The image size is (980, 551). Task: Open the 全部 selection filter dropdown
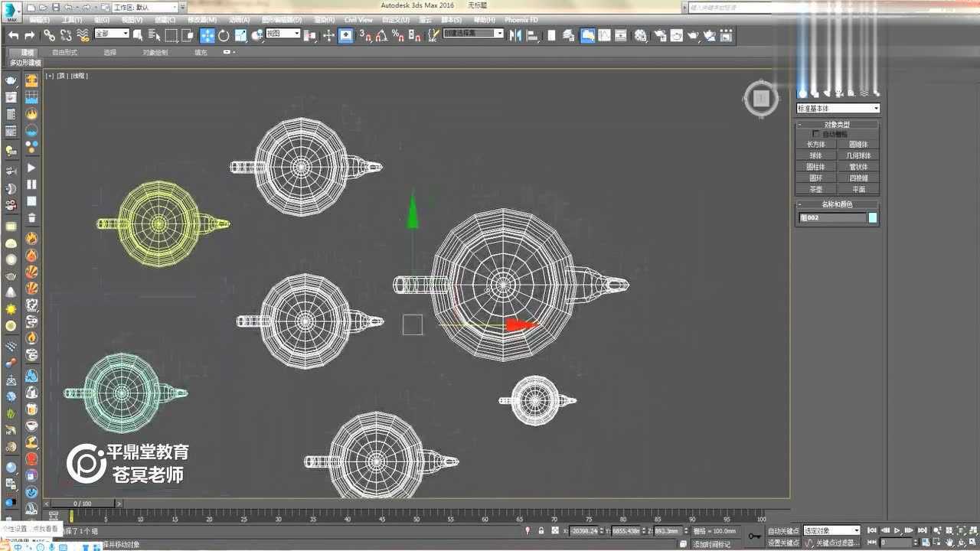[x=112, y=34]
